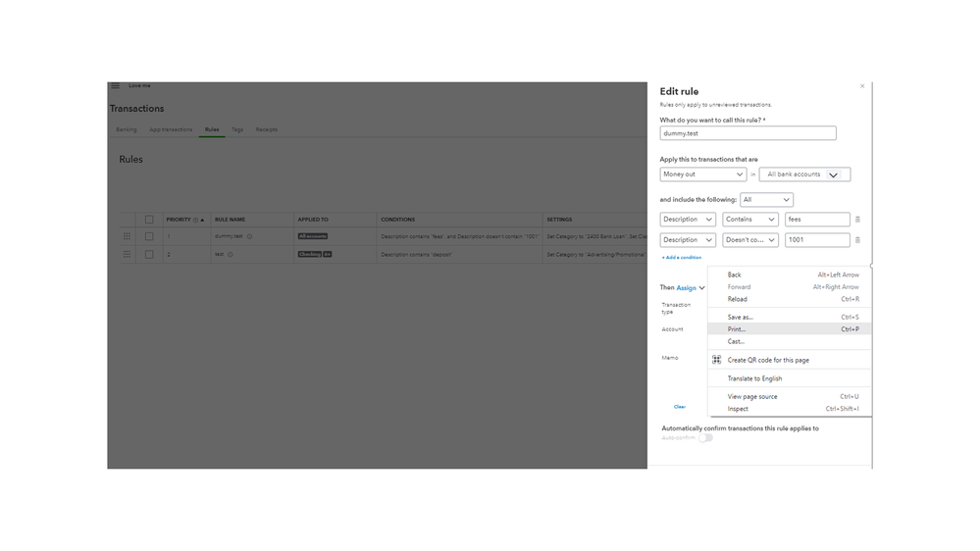Click the RULE NAME column header
The width and height of the screenshot is (980, 551).
point(230,220)
